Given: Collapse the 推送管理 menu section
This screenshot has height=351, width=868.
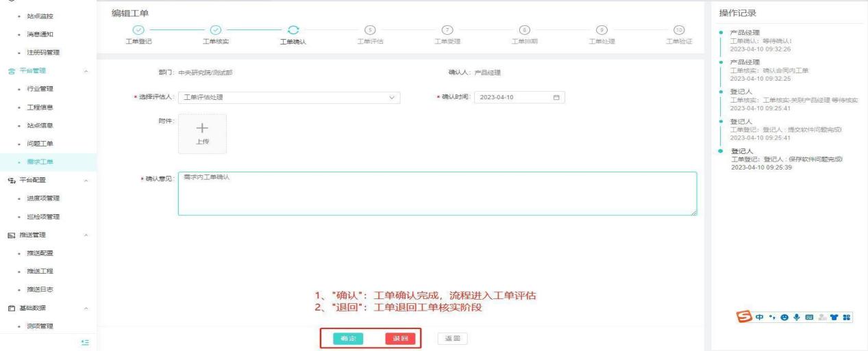Looking at the screenshot, I should click(x=85, y=235).
